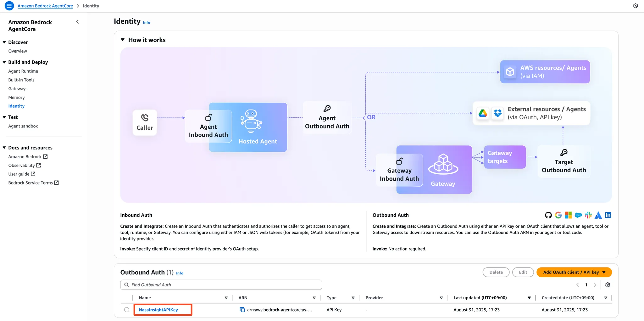Click the top-right hexagon settings icon
The image size is (644, 321).
click(636, 6)
